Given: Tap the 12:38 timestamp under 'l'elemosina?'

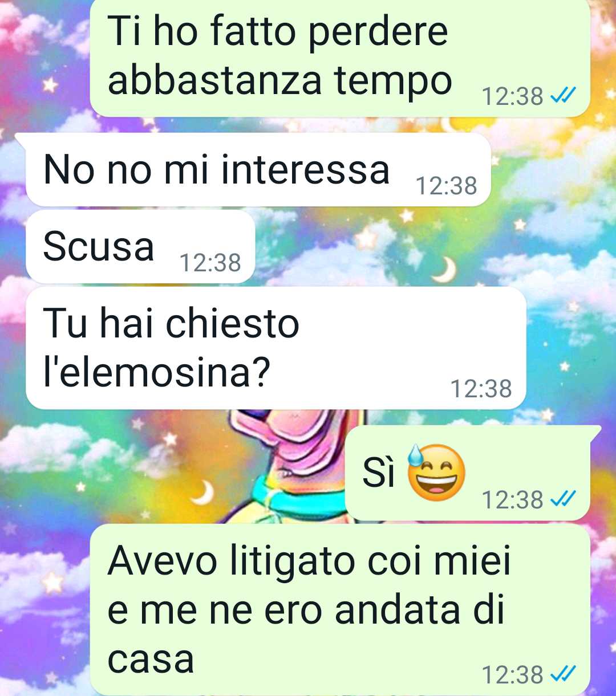Looking at the screenshot, I should [x=481, y=389].
